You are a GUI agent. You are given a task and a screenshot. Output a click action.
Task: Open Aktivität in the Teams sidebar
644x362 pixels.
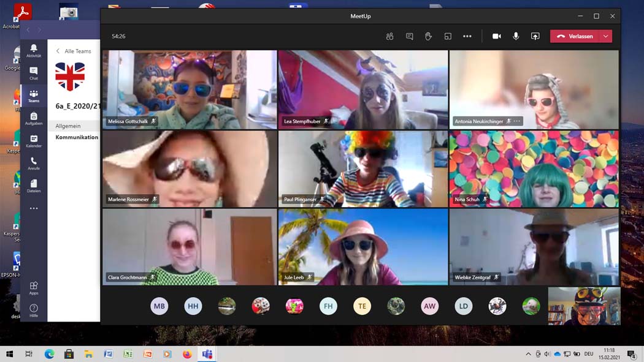(34, 51)
